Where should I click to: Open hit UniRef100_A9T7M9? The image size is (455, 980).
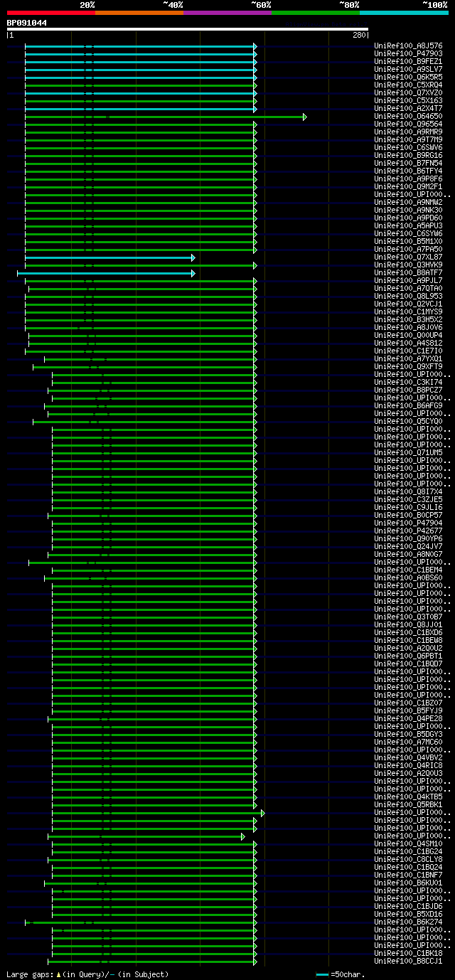[x=408, y=140]
